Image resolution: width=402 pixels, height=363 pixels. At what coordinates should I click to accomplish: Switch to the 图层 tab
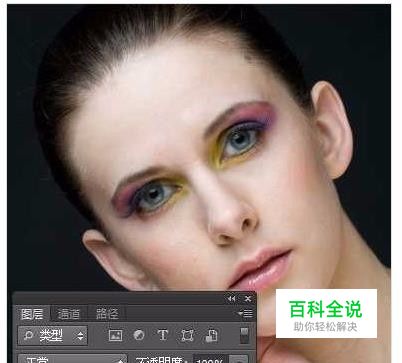32,314
